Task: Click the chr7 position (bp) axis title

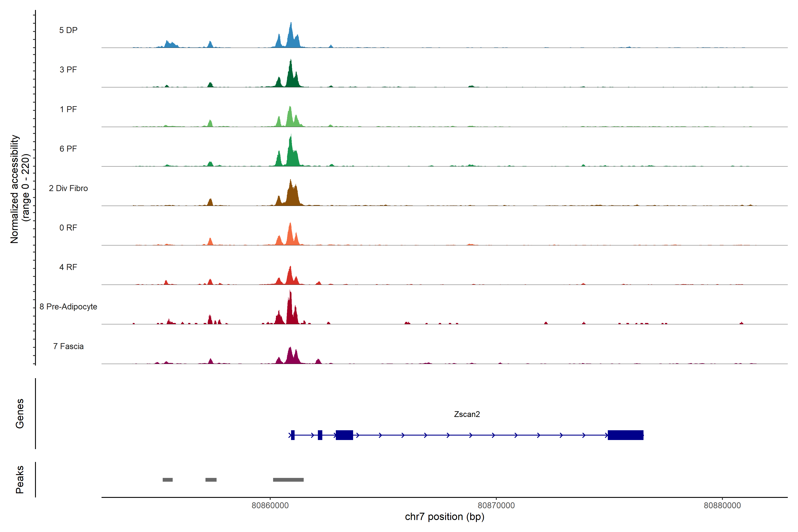Action: 444,517
